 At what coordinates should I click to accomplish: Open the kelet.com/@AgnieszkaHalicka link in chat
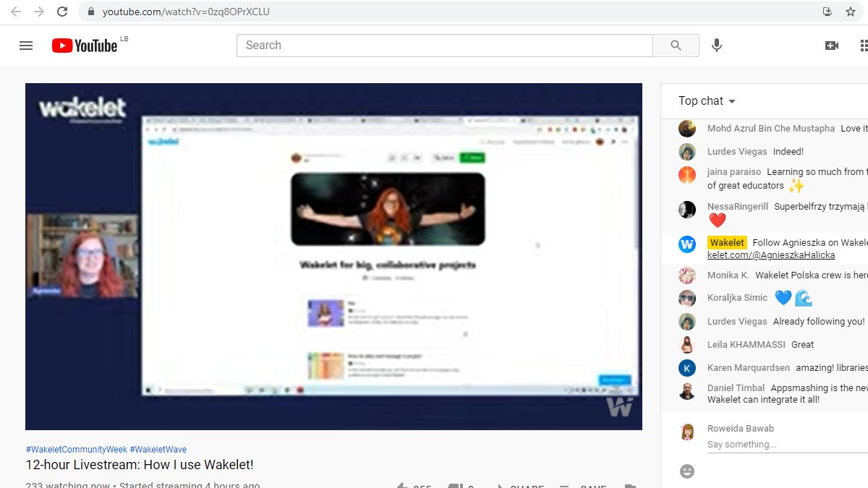click(x=771, y=255)
